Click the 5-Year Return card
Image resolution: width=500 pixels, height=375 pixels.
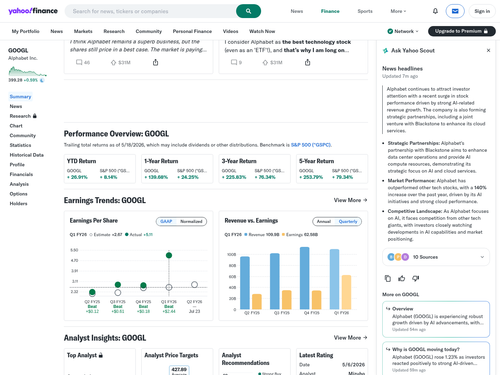coord(332,169)
